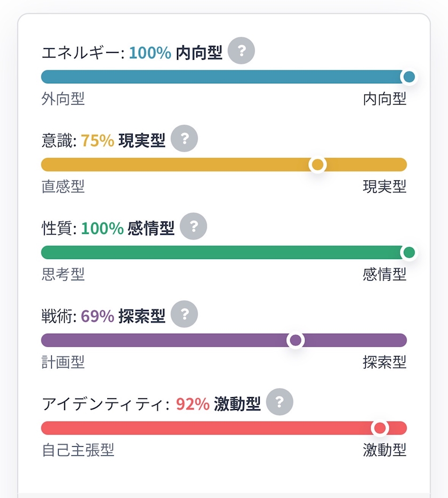The height and width of the screenshot is (498, 448).
Task: Click the 計画型 label under the purple bar
Action: [63, 362]
